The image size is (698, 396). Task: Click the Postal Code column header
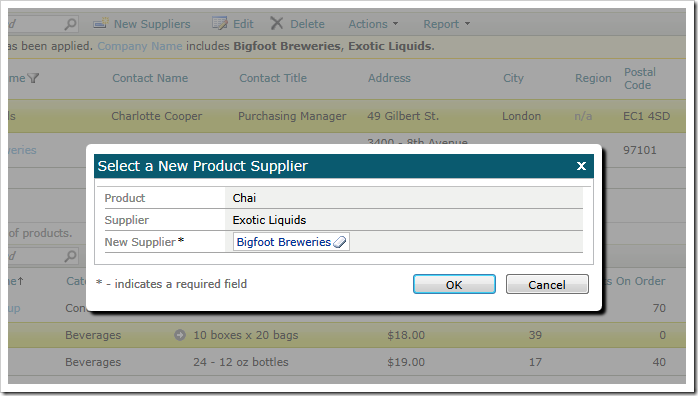(640, 78)
